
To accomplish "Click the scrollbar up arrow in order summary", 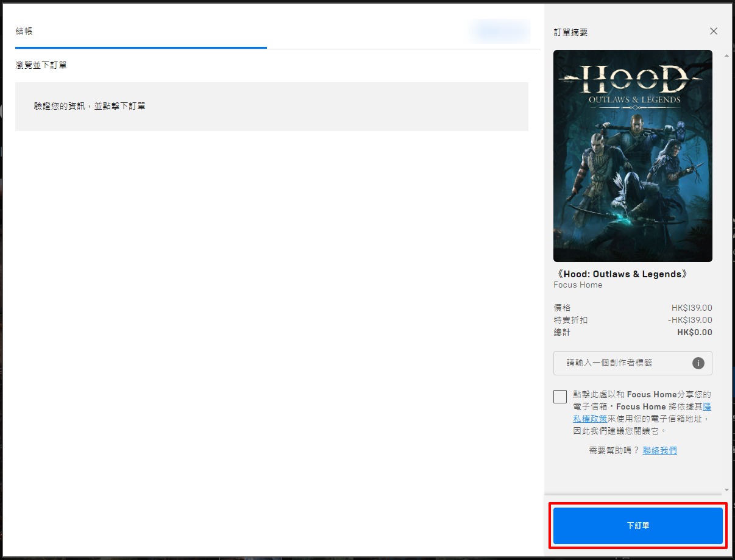I will (726, 55).
